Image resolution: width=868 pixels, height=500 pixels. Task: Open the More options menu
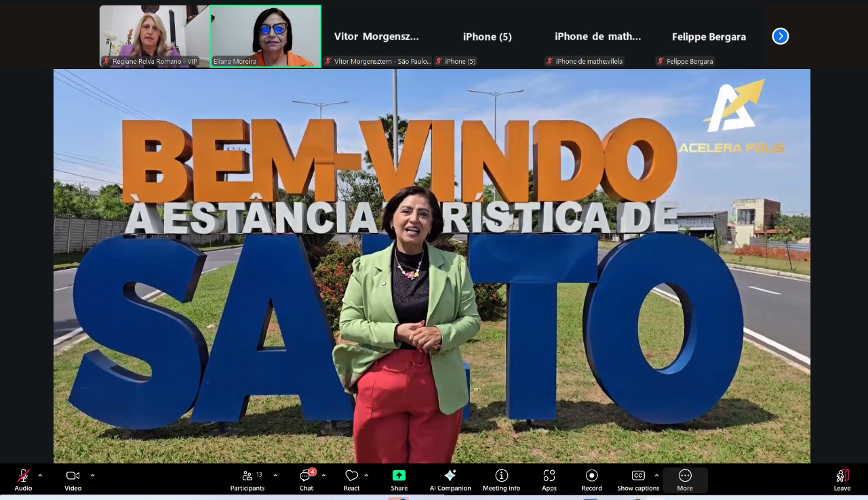685,480
